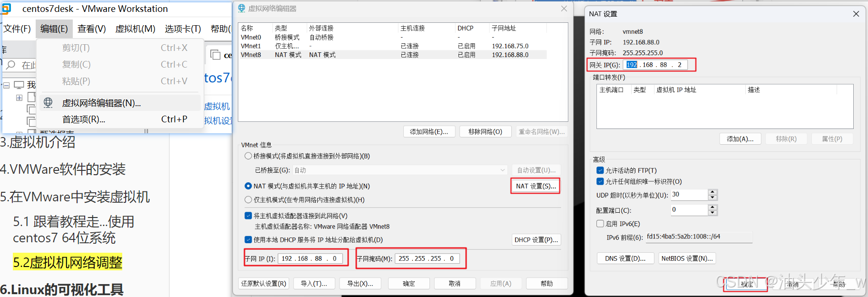This screenshot has height=297, width=868.
Task: Click the 虚拟机 IP 地址 column header
Action: coord(699,89)
